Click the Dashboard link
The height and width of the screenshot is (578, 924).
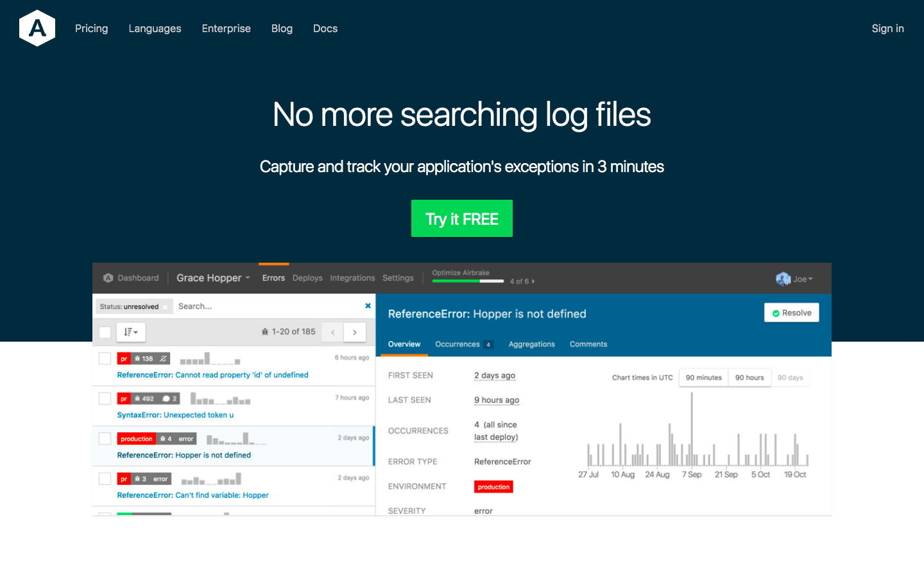[138, 278]
